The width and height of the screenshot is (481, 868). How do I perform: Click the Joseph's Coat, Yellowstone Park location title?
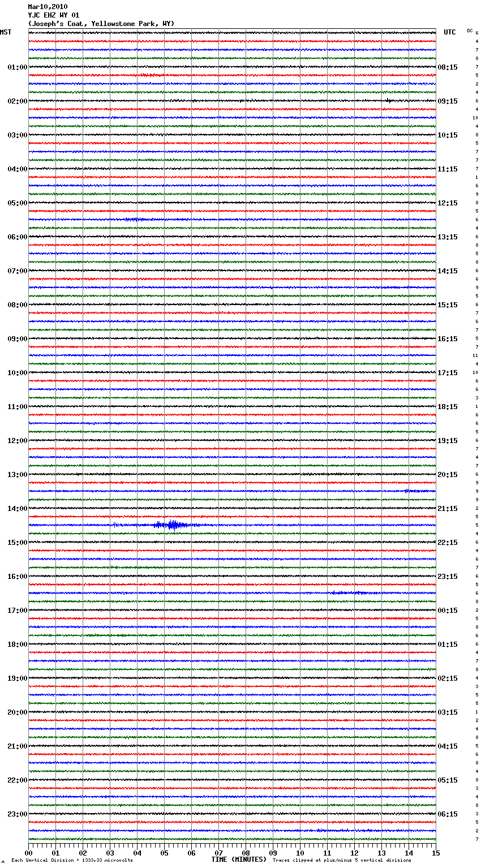tap(101, 24)
